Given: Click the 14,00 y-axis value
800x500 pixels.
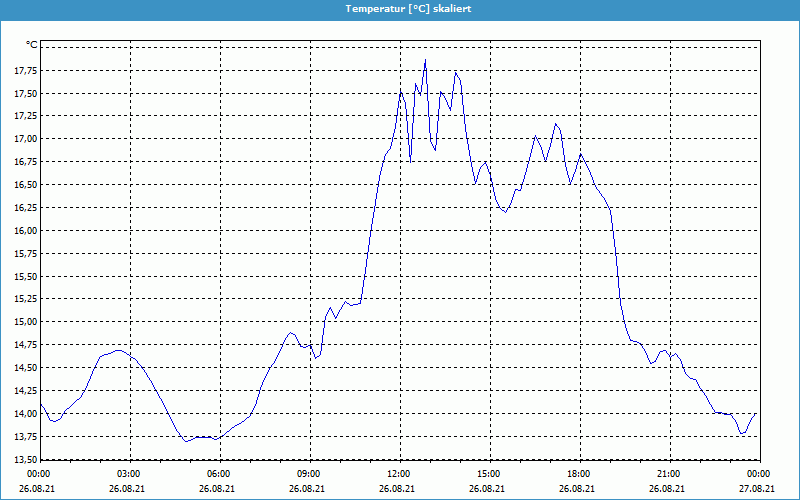Looking at the screenshot, I should [25, 414].
